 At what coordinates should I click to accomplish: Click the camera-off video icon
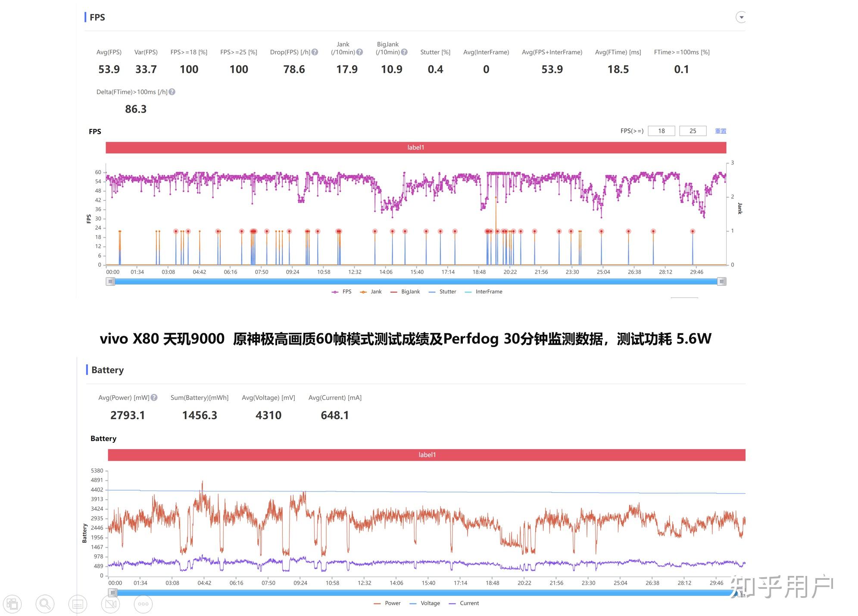111,603
